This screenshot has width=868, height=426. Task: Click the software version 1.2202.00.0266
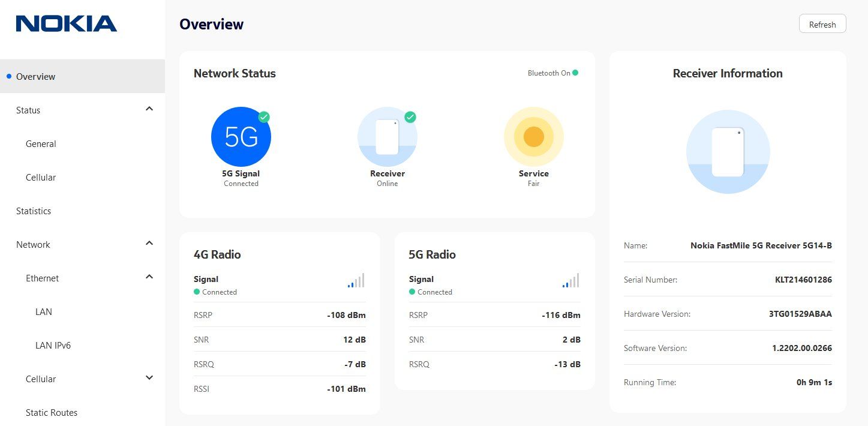(802, 348)
